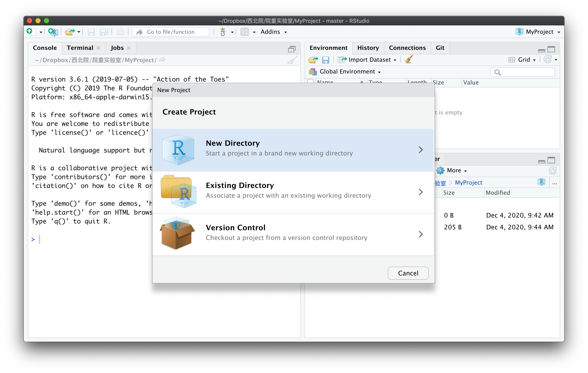Switch to the Console tab
The height and width of the screenshot is (373, 588).
click(x=45, y=48)
